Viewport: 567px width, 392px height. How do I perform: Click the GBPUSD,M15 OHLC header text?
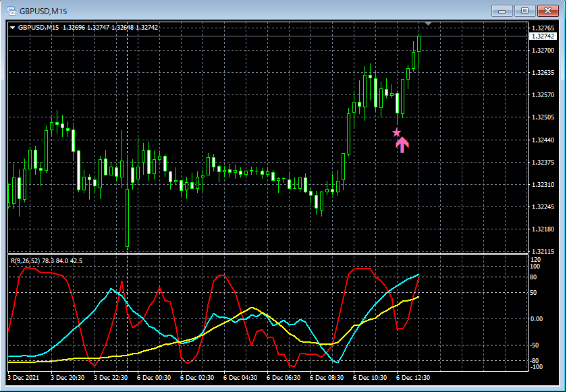(88, 28)
